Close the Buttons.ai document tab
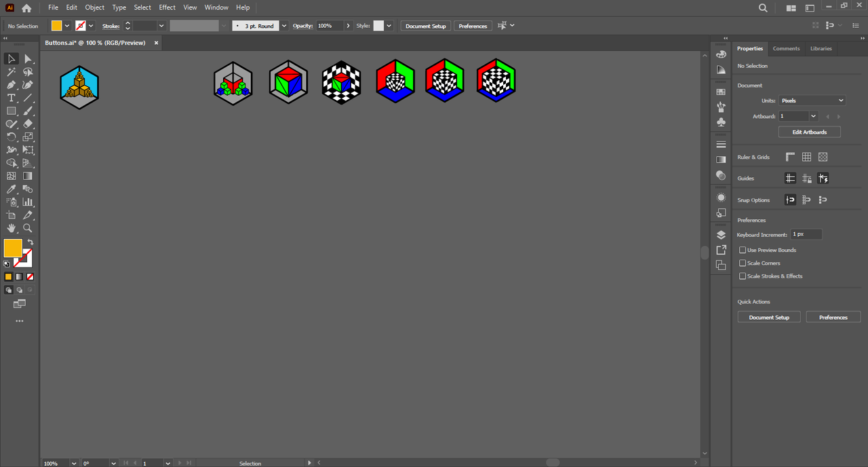 [156, 43]
